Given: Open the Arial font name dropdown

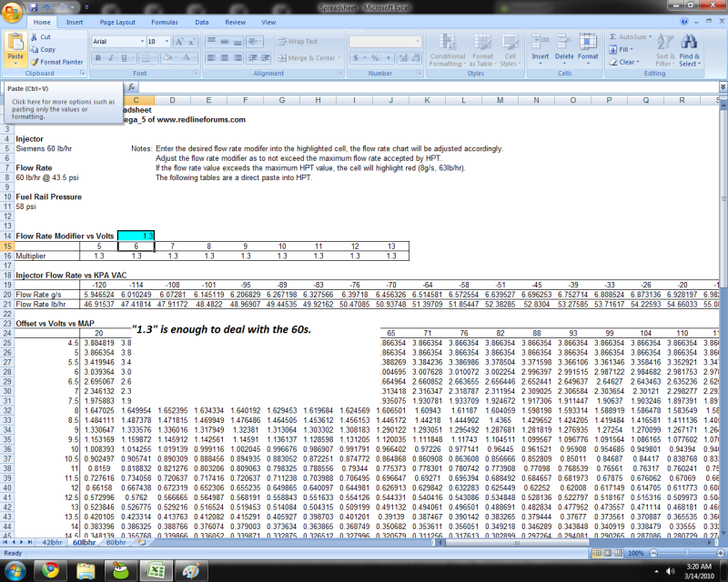Looking at the screenshot, I should pyautogui.click(x=142, y=42).
